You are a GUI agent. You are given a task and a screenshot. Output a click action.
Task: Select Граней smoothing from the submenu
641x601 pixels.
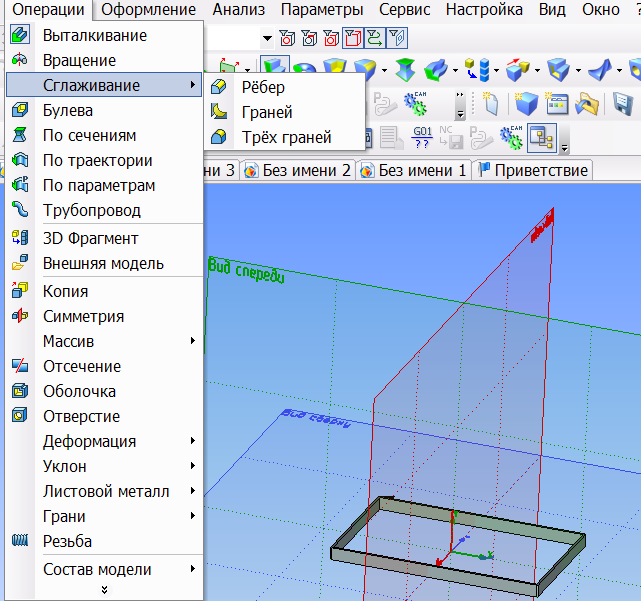tap(267, 113)
